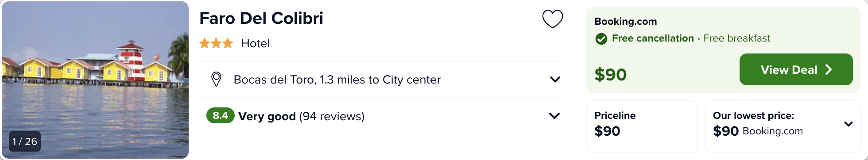
Task: Click the Free cancellation text
Action: coord(653,38)
